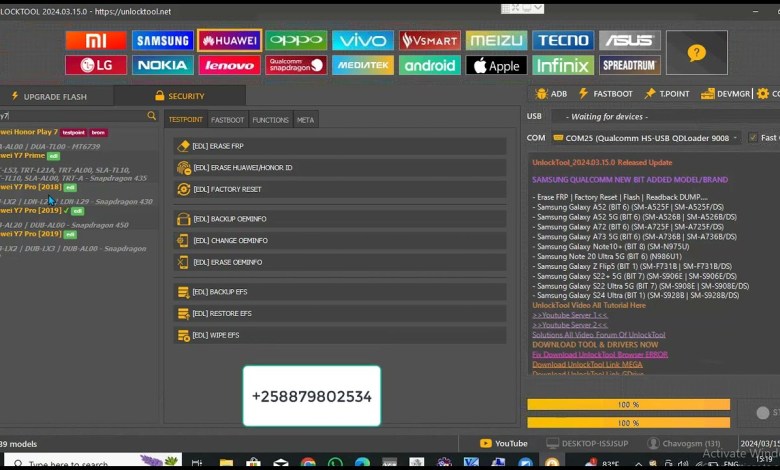Open the Android brand tile
The image size is (780, 470).
click(430, 65)
